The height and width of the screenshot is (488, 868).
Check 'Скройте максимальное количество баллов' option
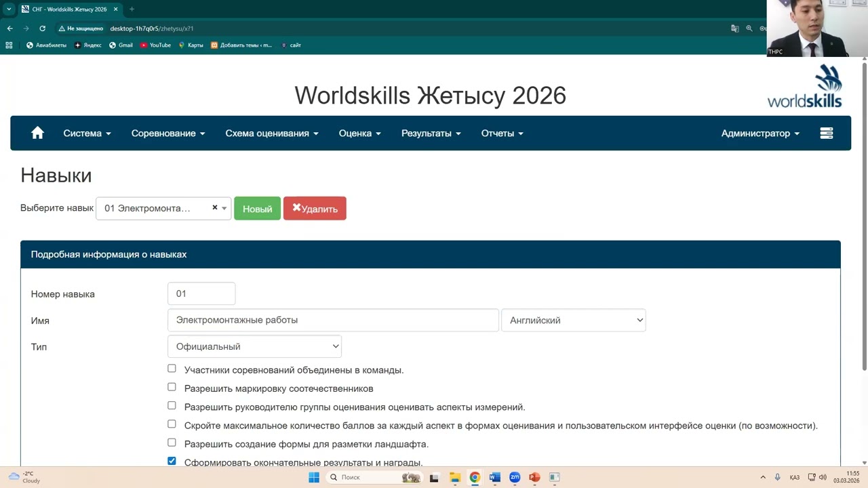[172, 424]
